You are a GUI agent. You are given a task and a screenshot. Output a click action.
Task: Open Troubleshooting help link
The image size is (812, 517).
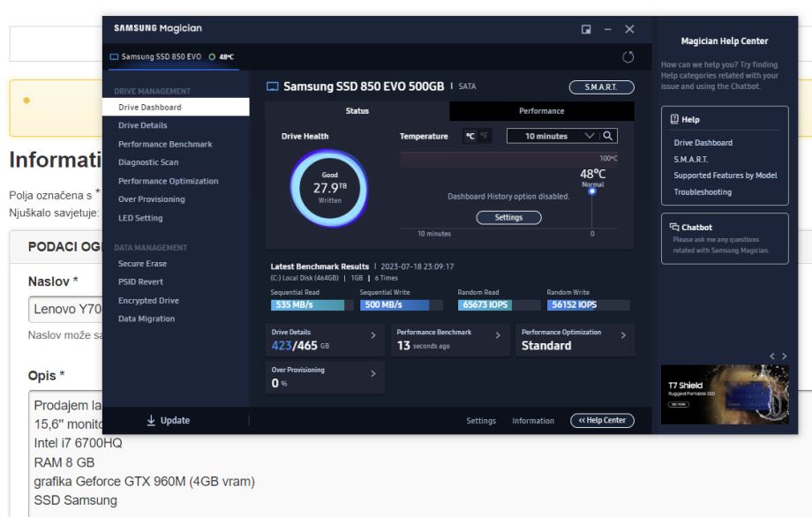(x=703, y=191)
